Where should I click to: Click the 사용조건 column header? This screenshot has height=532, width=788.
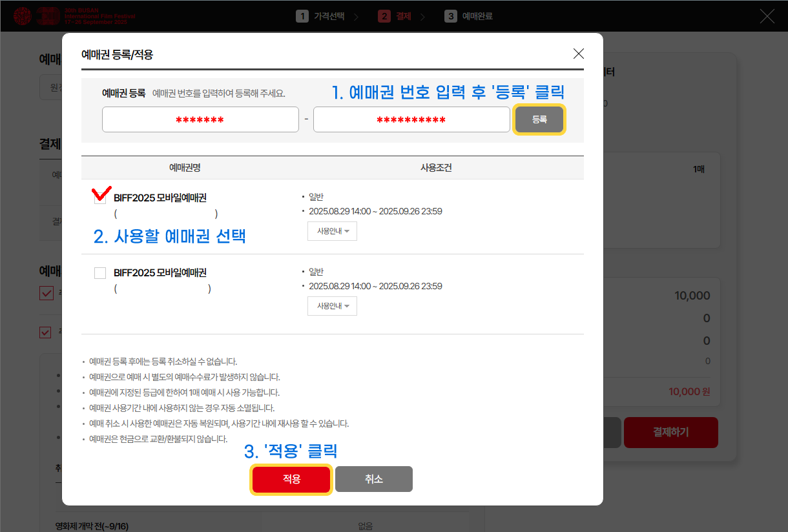coord(436,168)
